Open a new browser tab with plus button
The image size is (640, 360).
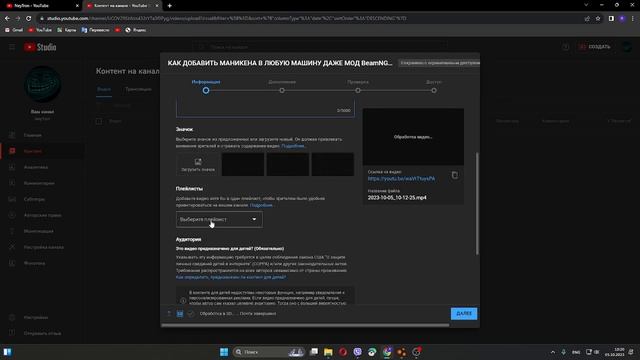(x=169, y=6)
